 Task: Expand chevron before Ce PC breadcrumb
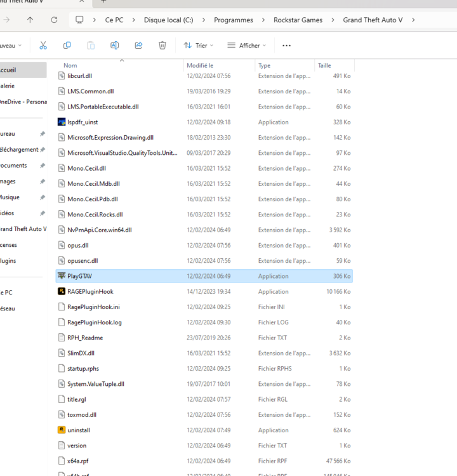pyautogui.click(x=95, y=20)
